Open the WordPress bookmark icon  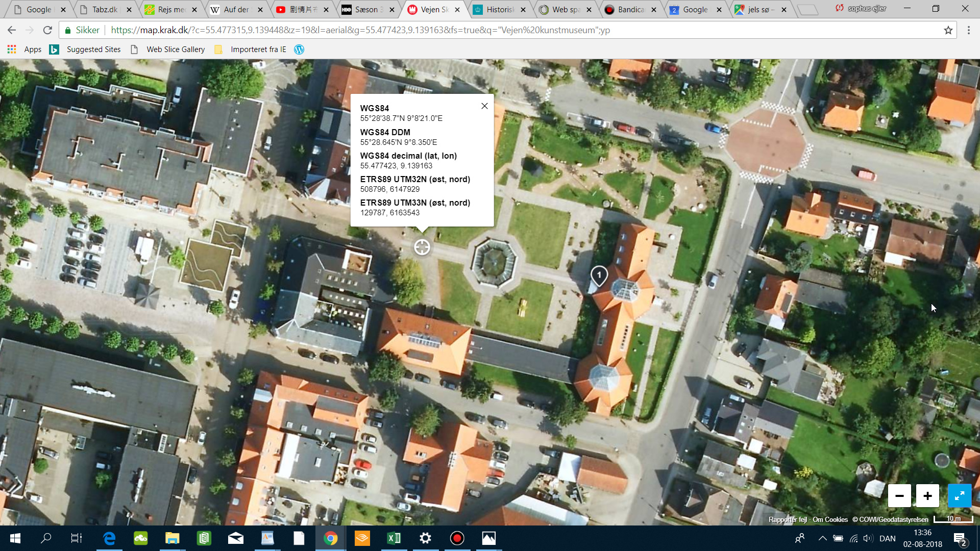pyautogui.click(x=299, y=49)
